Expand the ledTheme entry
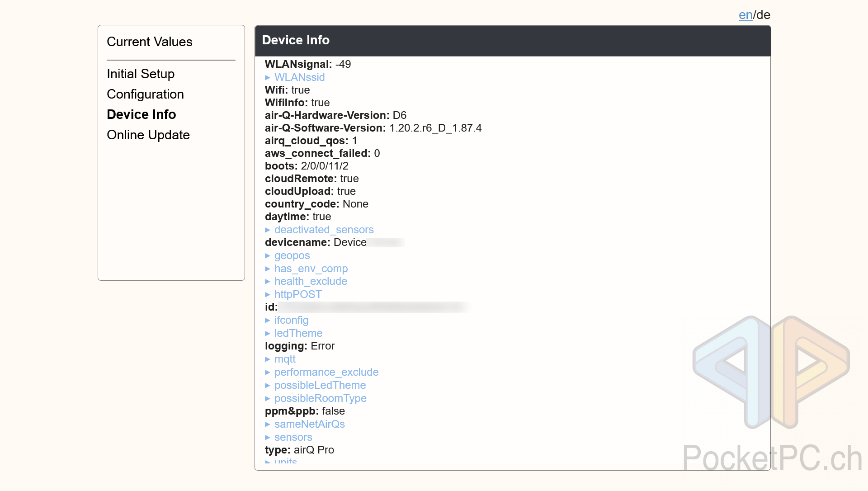This screenshot has height=491, width=868. pos(294,333)
